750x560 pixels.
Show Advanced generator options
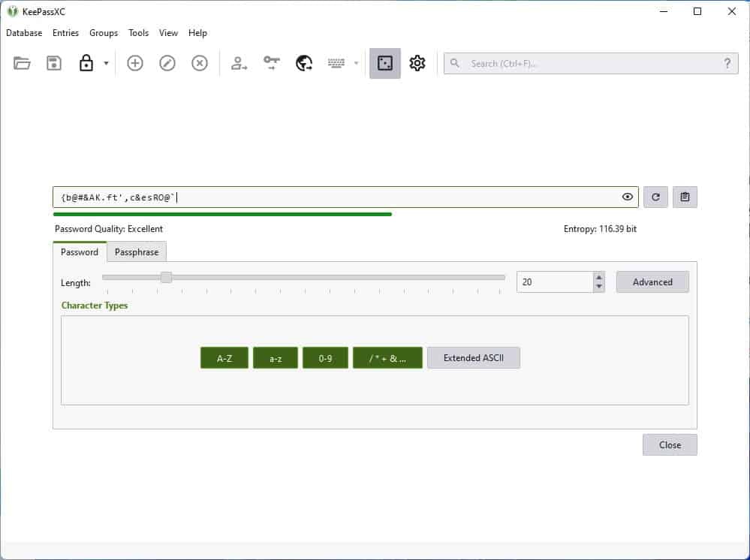(652, 282)
